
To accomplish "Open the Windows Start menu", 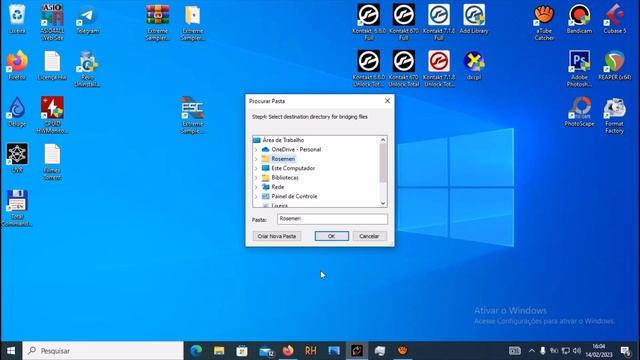I will (x=11, y=351).
